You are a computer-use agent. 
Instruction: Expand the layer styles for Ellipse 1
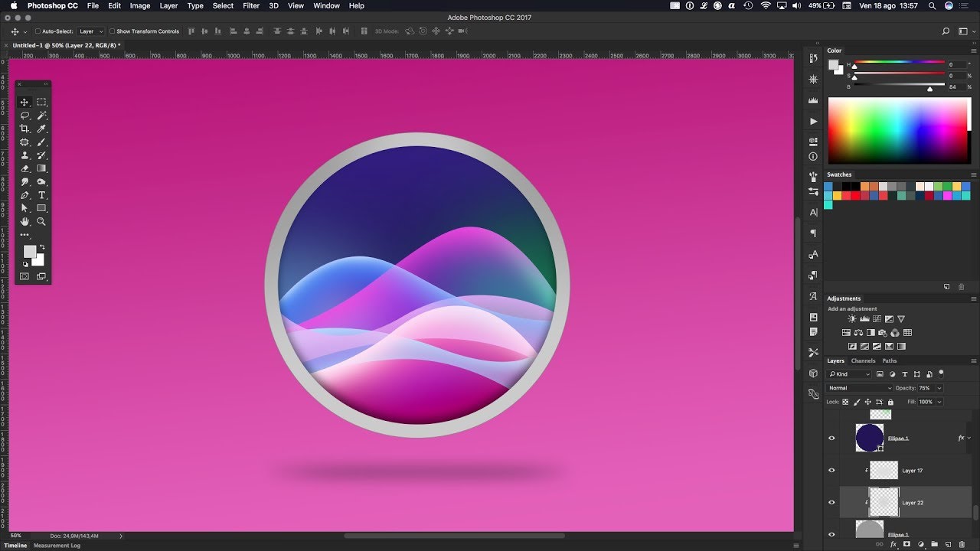(971, 438)
